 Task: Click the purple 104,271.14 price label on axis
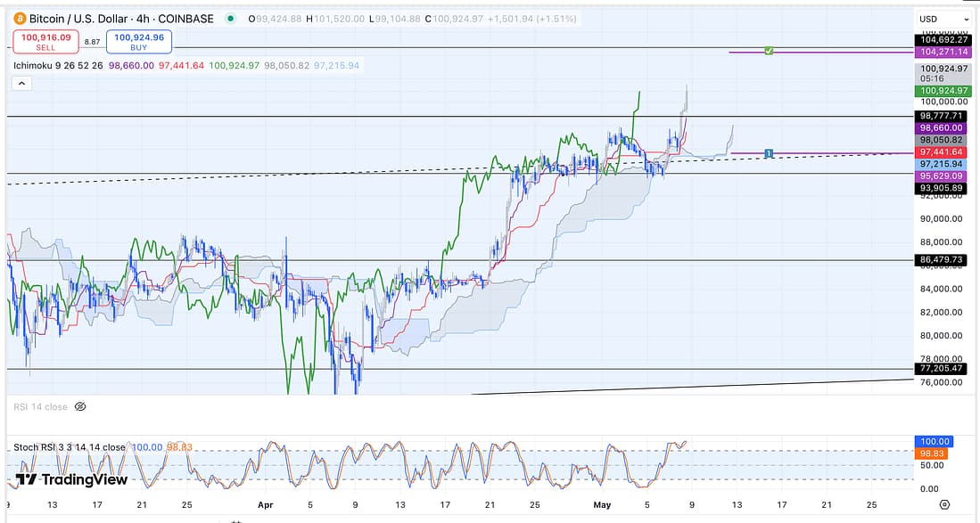(x=943, y=53)
